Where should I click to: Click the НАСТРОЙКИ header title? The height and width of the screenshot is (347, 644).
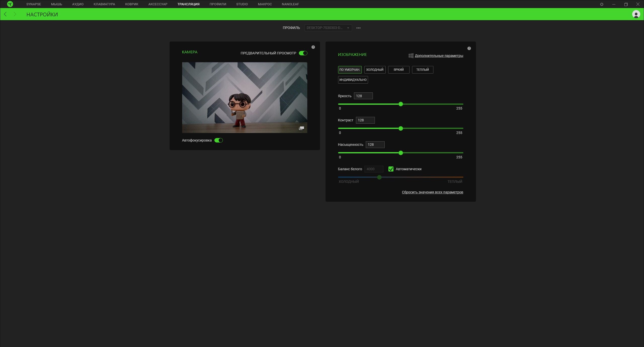point(42,14)
